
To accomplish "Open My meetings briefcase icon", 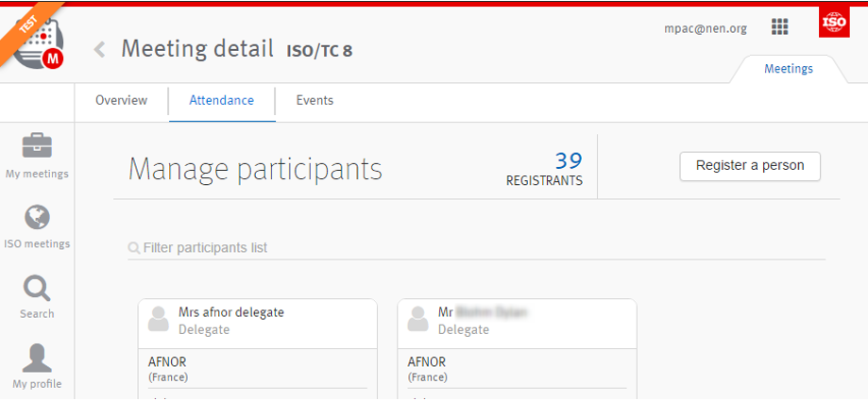I will tap(37, 145).
